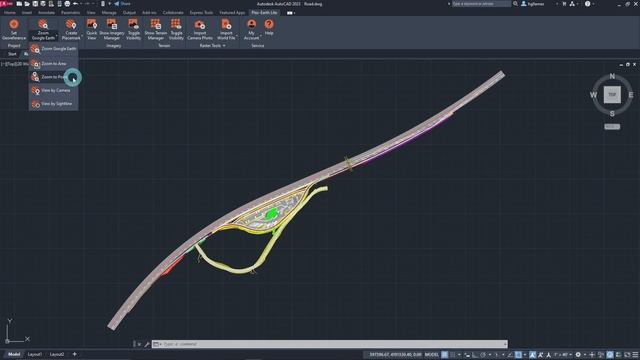This screenshot has height=360, width=640.
Task: Toggle Visibility in the Terrain panel
Action: (176, 29)
